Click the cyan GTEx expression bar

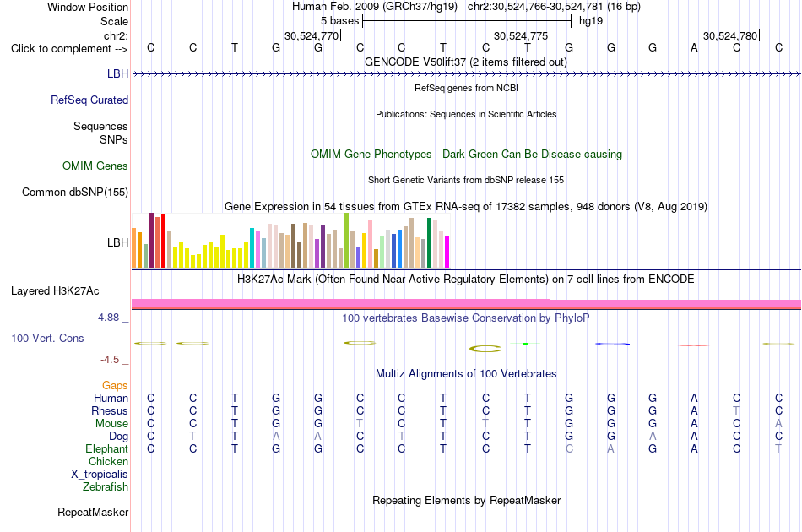point(252,248)
